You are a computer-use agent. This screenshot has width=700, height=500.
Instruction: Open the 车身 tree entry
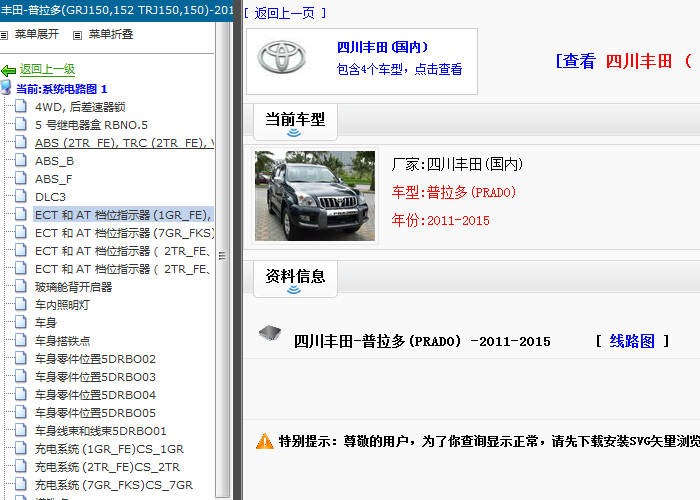click(46, 323)
